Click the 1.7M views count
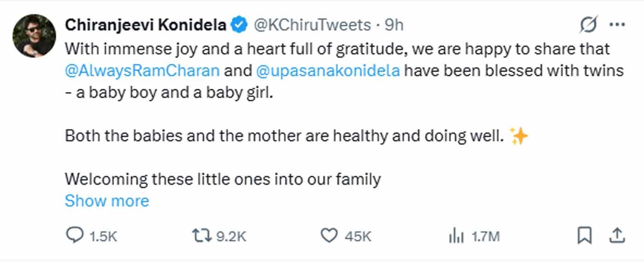The image size is (644, 263). click(486, 236)
